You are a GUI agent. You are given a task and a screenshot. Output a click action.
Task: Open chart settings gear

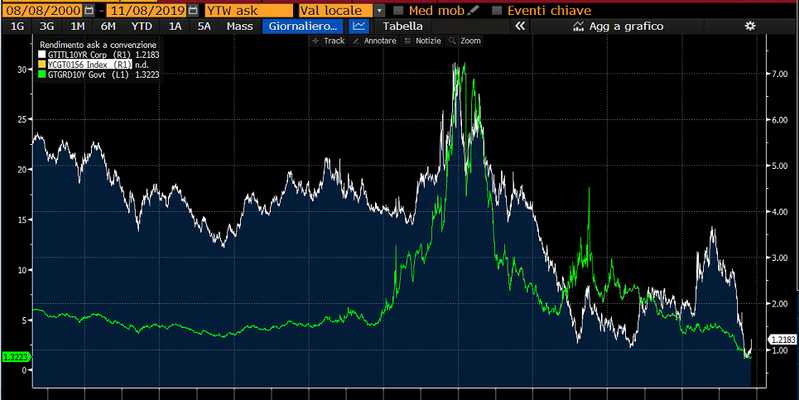pos(750,26)
